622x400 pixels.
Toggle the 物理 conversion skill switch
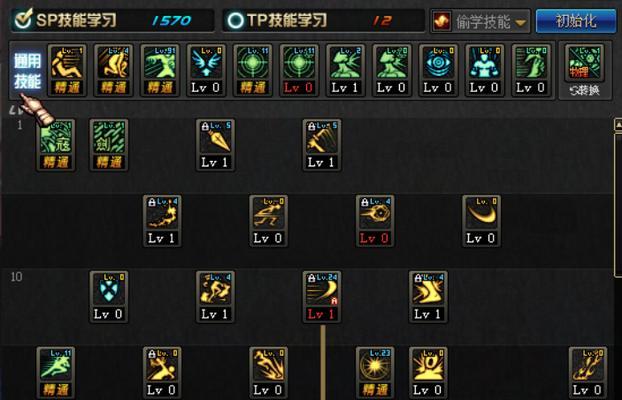(x=584, y=63)
